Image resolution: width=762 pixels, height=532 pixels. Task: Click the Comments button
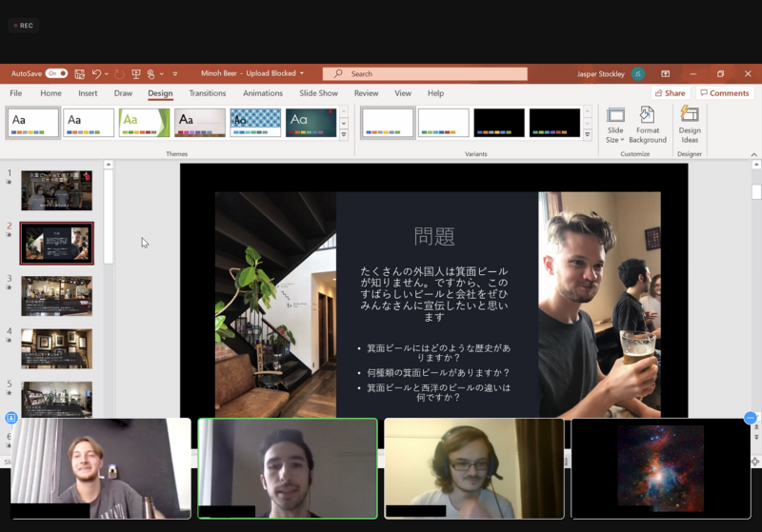pos(725,93)
